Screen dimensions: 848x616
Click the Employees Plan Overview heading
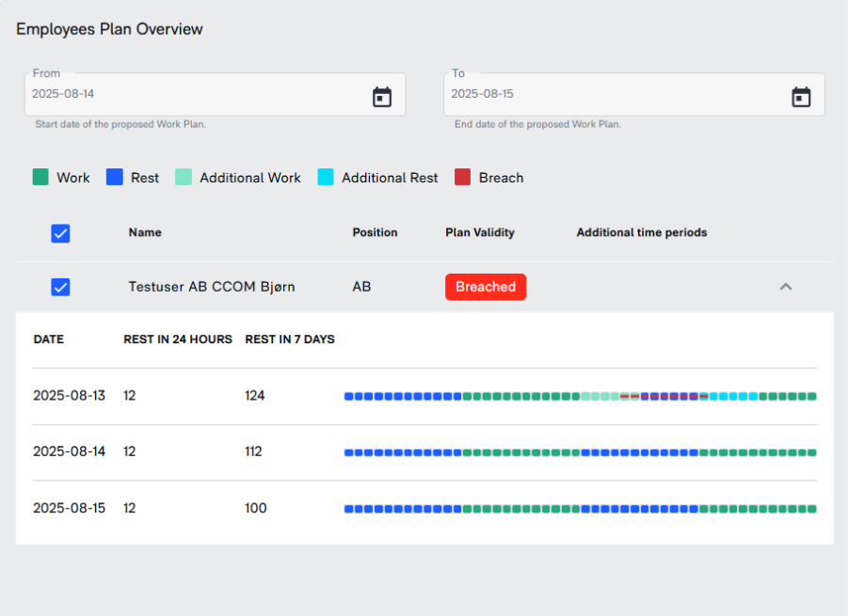[x=109, y=29]
